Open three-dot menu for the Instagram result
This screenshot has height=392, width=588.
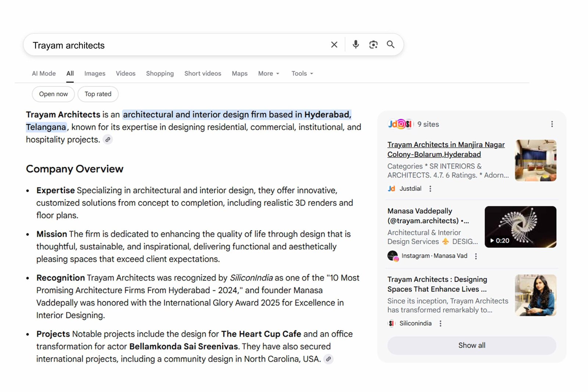pyautogui.click(x=476, y=256)
